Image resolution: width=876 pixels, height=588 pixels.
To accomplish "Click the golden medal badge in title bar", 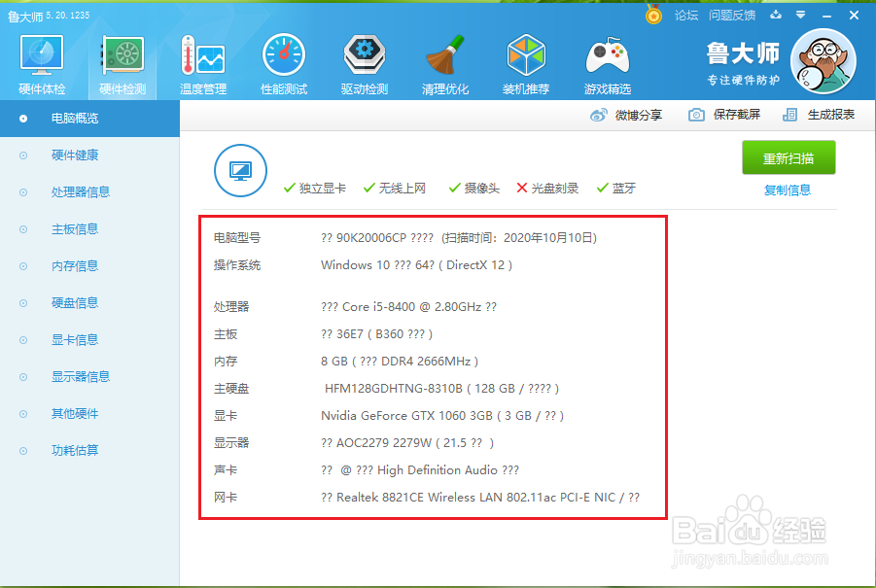I will pos(651,15).
